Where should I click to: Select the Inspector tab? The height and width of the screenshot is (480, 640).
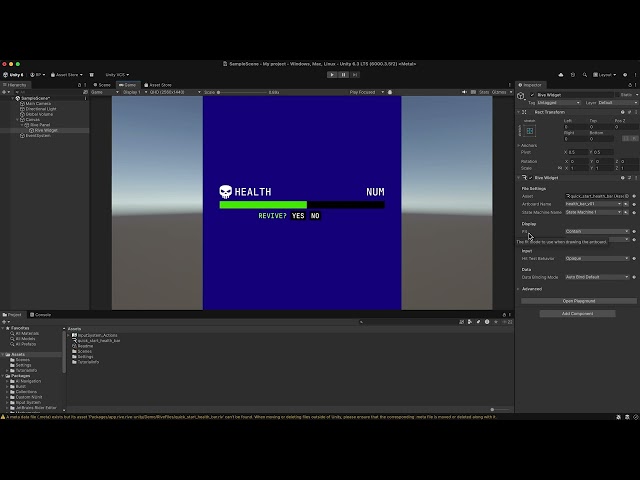(x=530, y=85)
